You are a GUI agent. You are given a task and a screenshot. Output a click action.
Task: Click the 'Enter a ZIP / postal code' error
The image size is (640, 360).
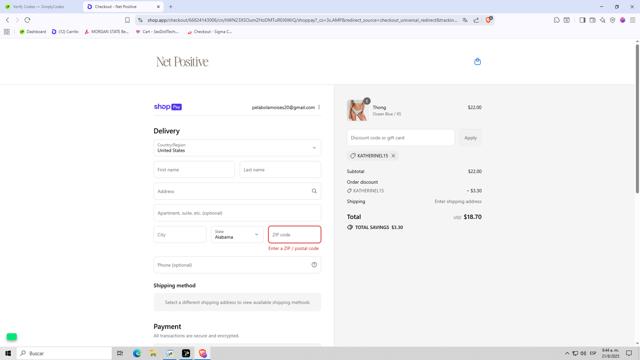coord(293,248)
